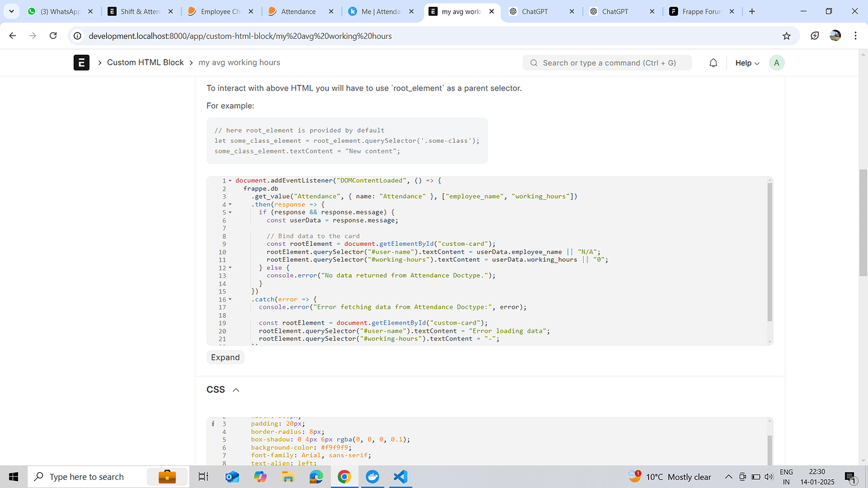Collapse code fold arrow at line 12
The height and width of the screenshot is (488, 868).
230,268
